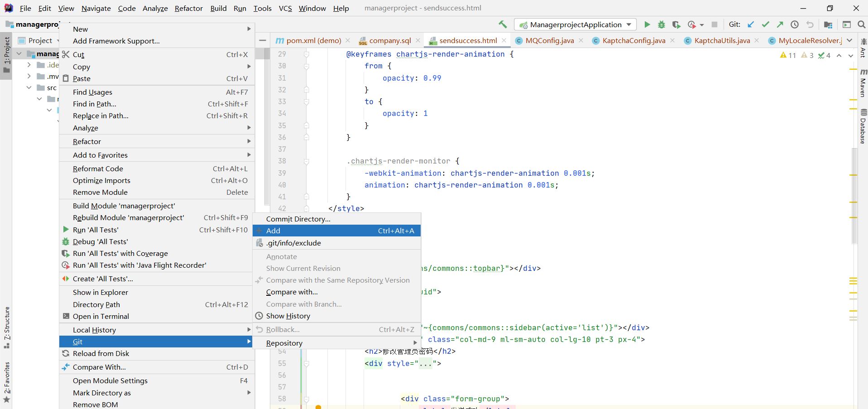Run with Coverage from the toolbar
Screen dimensions: 868x409
pos(676,24)
